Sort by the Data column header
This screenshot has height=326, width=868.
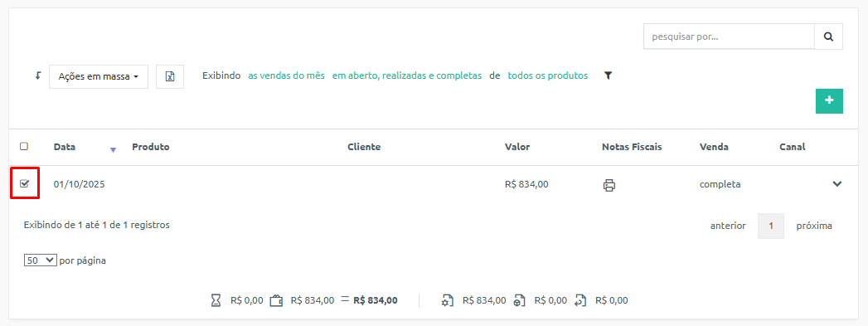point(65,147)
